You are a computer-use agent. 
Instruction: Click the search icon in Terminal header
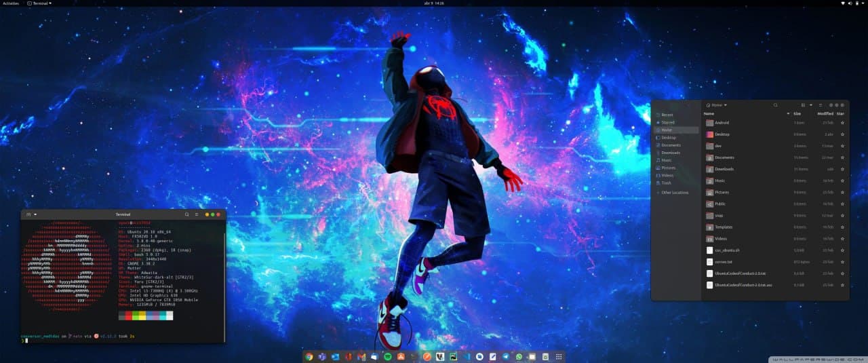pyautogui.click(x=187, y=214)
